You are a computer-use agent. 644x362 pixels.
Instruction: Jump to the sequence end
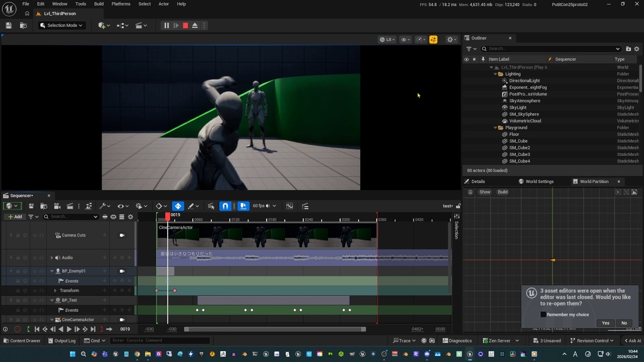tap(93, 329)
